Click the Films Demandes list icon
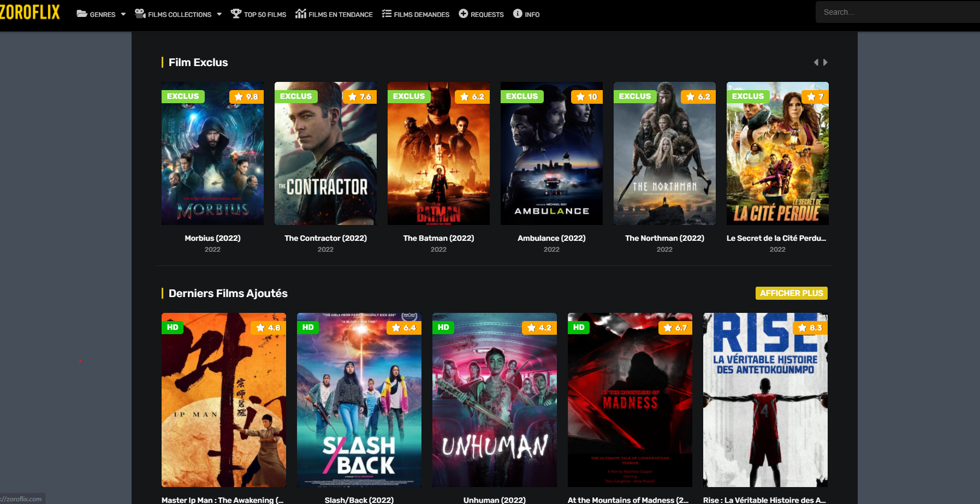Image resolution: width=980 pixels, height=504 pixels. 387,14
